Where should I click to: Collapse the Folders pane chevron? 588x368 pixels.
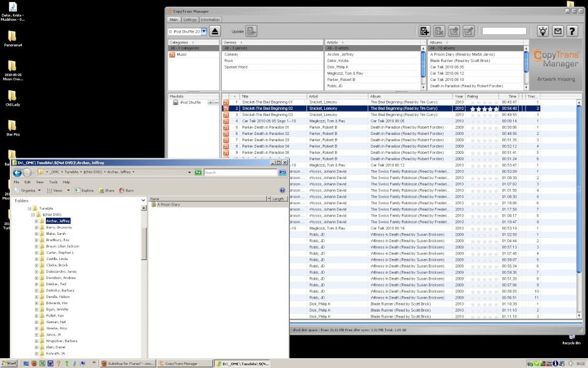[x=143, y=201]
